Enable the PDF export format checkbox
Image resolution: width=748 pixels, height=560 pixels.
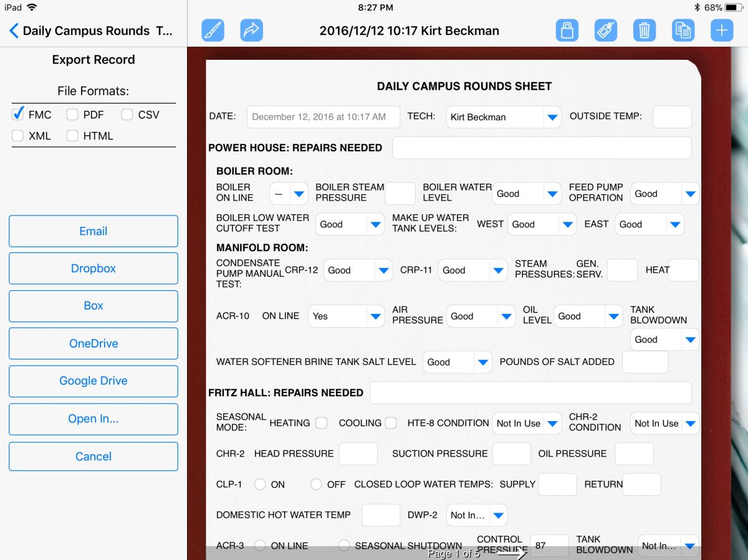pos(72,115)
